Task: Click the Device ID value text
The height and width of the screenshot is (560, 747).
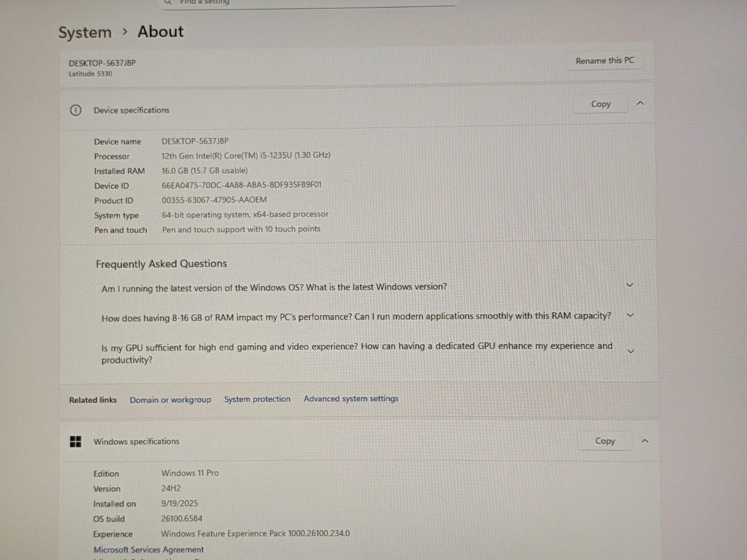Action: point(241,185)
